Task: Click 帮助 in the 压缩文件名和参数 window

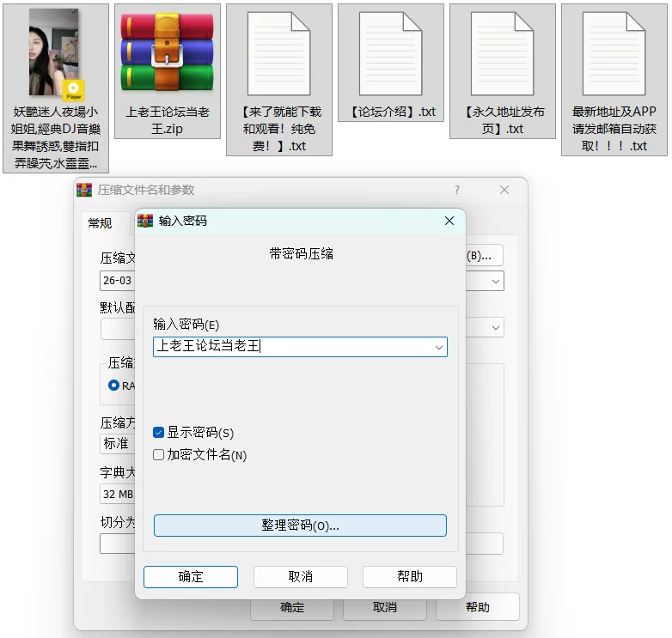Action: (x=478, y=607)
